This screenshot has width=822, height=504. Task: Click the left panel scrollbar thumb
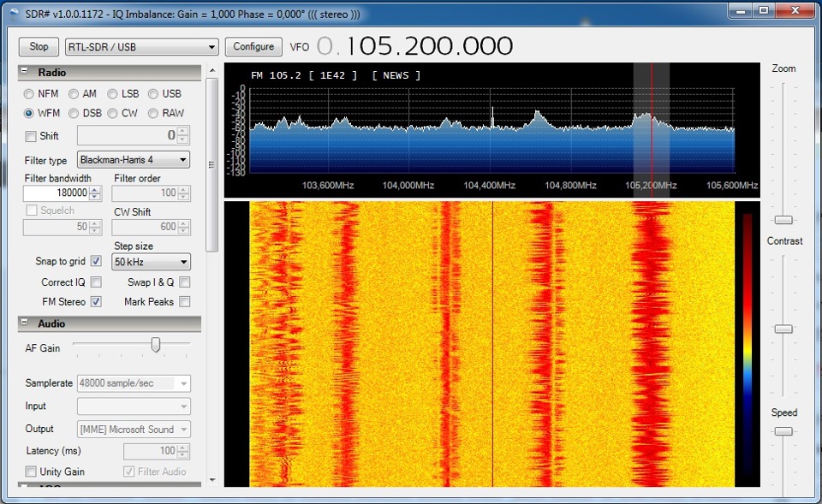211,165
